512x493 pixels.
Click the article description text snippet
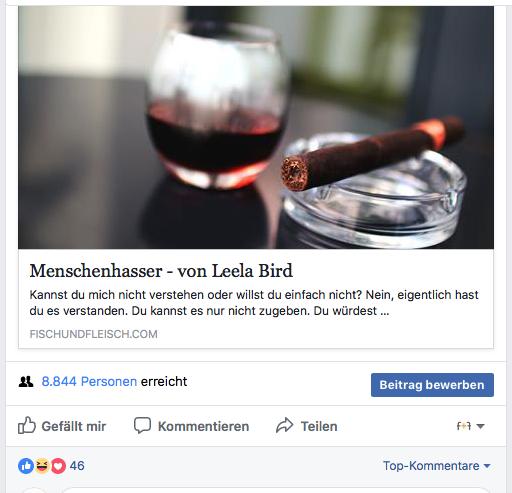(x=254, y=303)
